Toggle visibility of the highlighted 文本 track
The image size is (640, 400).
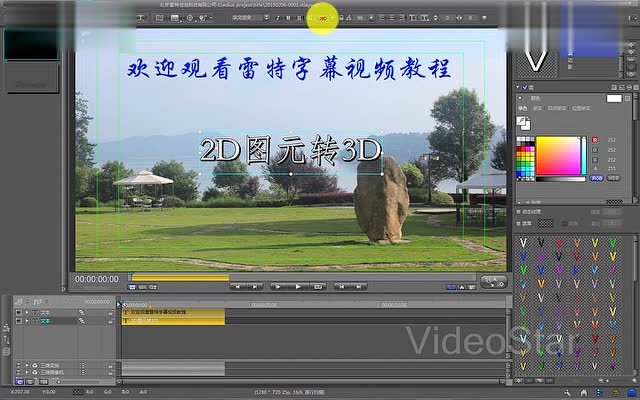click(x=18, y=321)
